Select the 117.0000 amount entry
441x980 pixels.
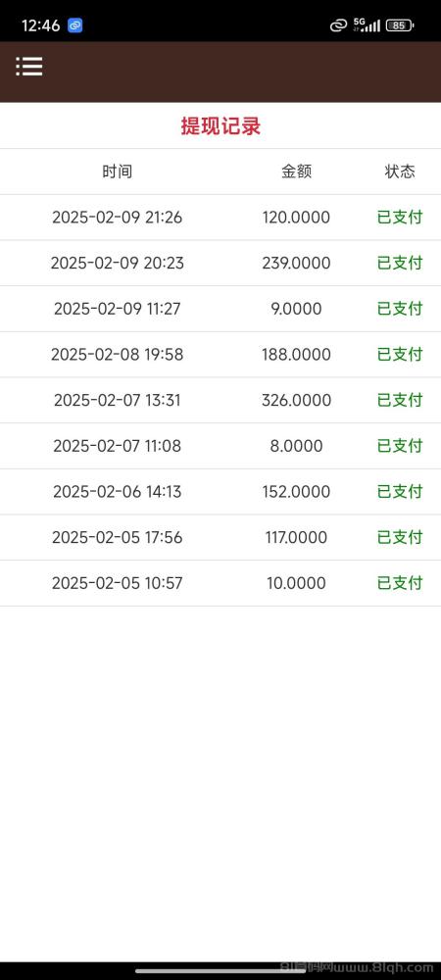coord(296,537)
